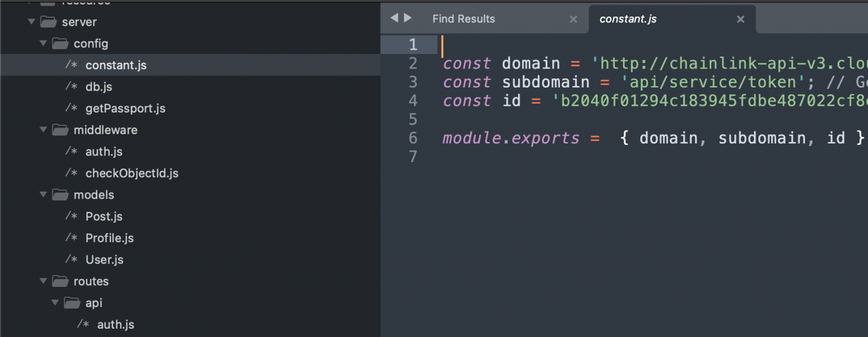This screenshot has height=337, width=868.
Task: Click the file icon beside checkObjectId.js
Action: tap(71, 173)
